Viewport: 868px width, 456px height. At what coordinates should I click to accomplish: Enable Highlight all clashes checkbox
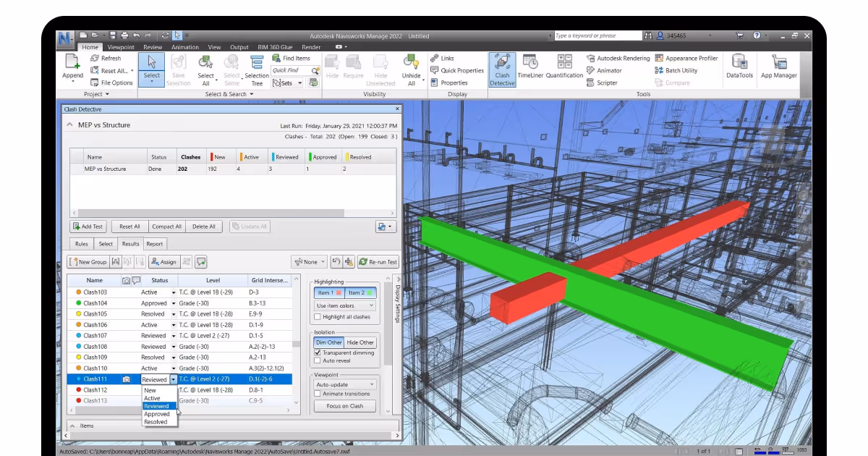(x=318, y=317)
